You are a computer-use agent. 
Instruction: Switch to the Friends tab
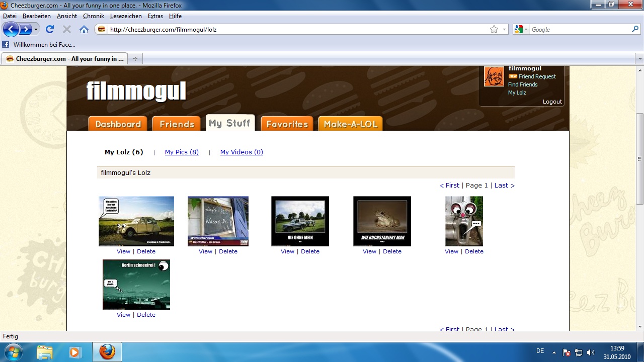click(177, 124)
